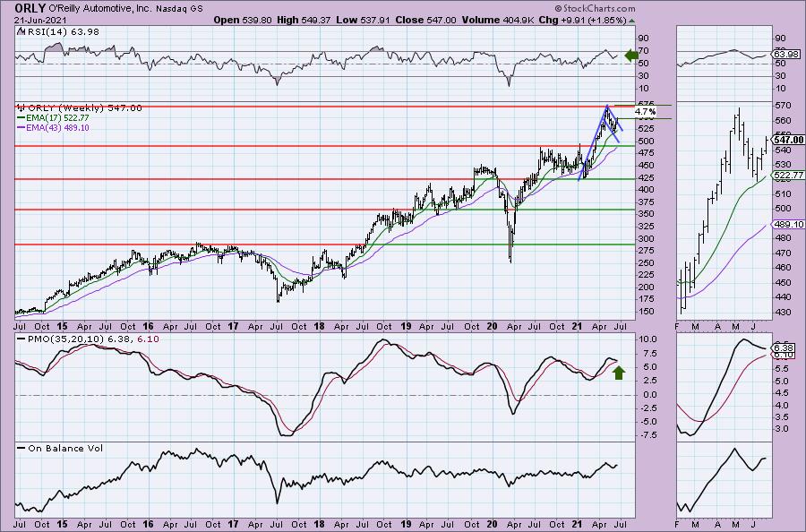Select the Open 539.80 value

[x=243, y=20]
